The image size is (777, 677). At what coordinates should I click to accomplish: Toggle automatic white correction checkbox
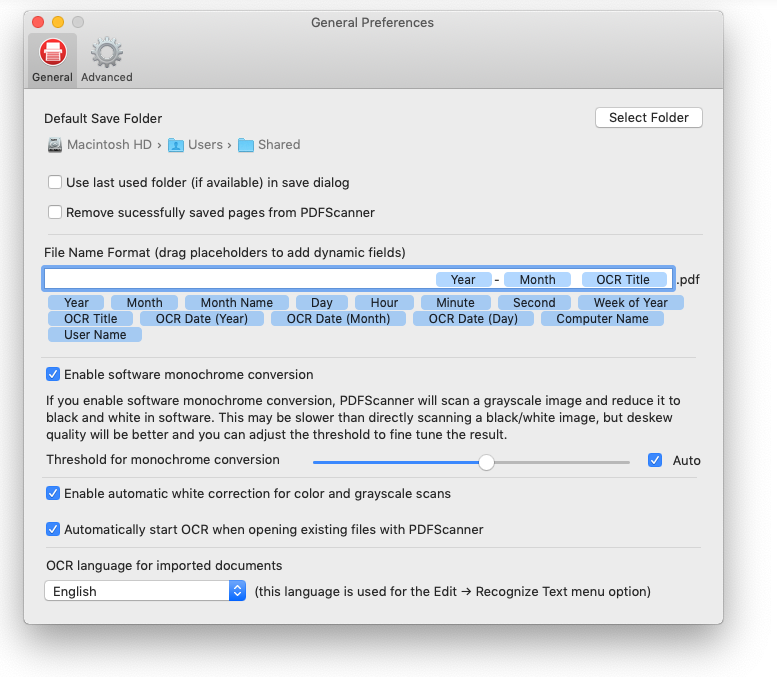[x=53, y=493]
